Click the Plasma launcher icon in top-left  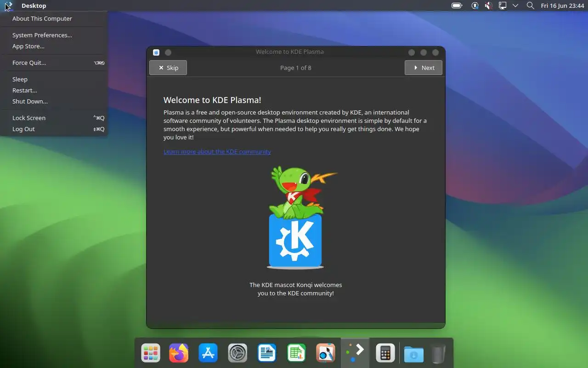click(8, 6)
